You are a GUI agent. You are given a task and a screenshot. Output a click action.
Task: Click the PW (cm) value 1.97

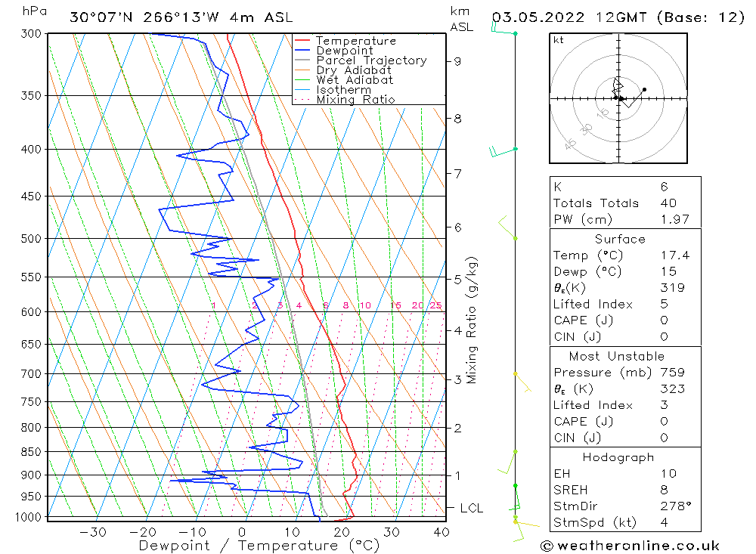[675, 220]
